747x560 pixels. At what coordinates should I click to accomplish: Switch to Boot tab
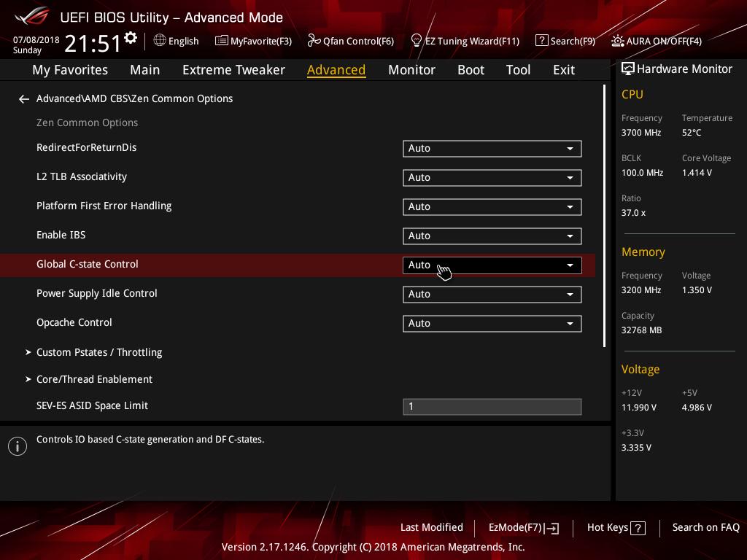click(x=471, y=70)
